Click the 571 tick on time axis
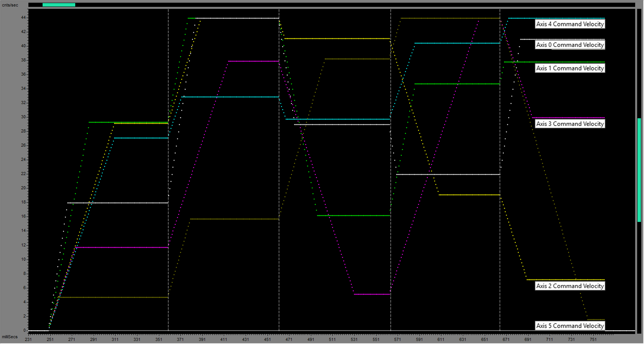This screenshot has height=344, width=644. click(397, 339)
